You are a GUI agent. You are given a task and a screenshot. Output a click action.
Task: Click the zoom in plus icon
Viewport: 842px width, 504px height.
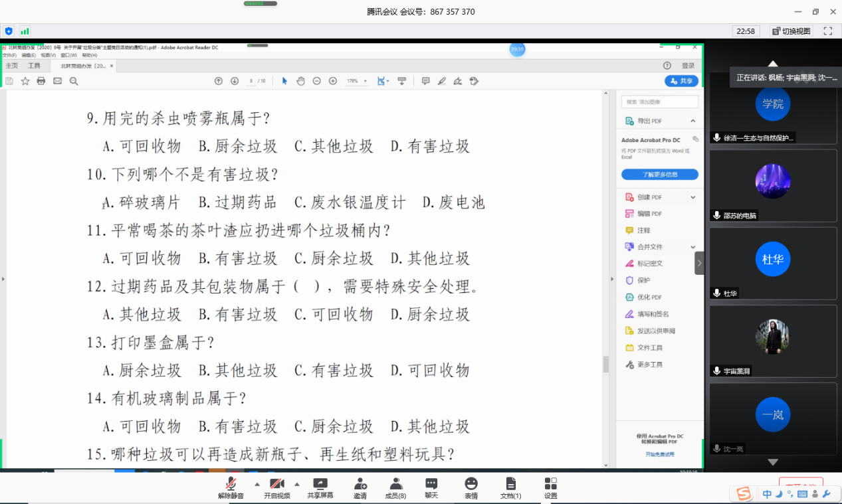click(333, 81)
